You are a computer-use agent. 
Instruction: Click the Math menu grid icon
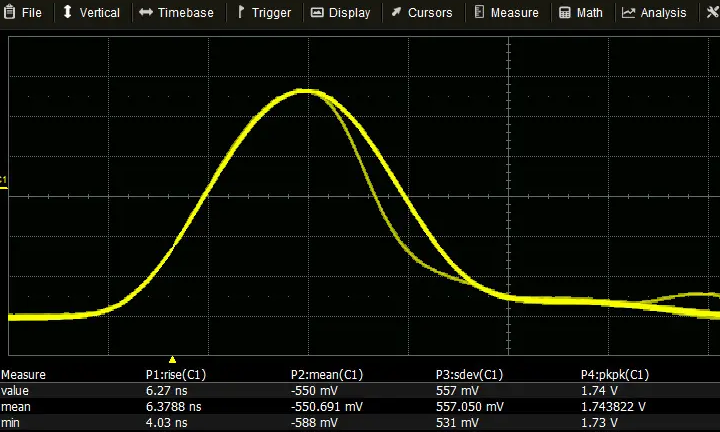[x=565, y=13]
